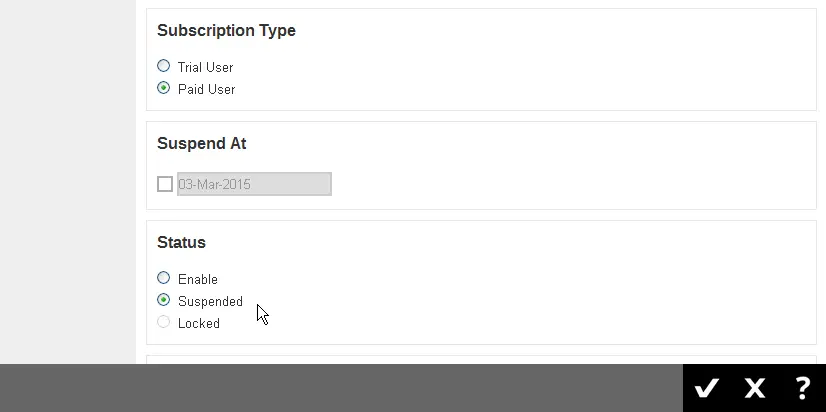Viewport: 826px width, 412px height.
Task: Click the Locked status radio button
Action: pyautogui.click(x=164, y=322)
